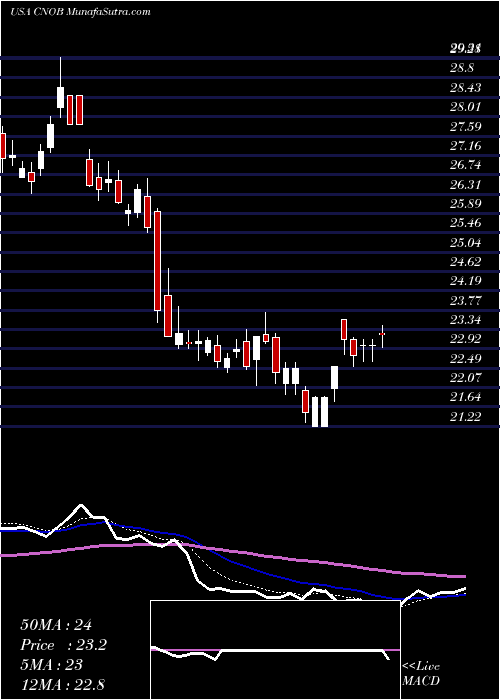Viewport: 500px width, 700px height.
Task: Click the Price : 23.2 readout
Action: coord(63,645)
